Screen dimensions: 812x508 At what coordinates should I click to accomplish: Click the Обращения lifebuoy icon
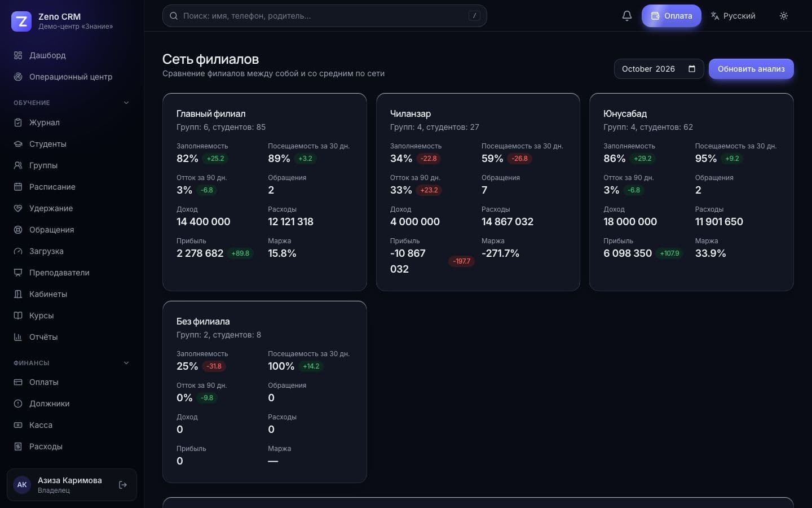(18, 230)
